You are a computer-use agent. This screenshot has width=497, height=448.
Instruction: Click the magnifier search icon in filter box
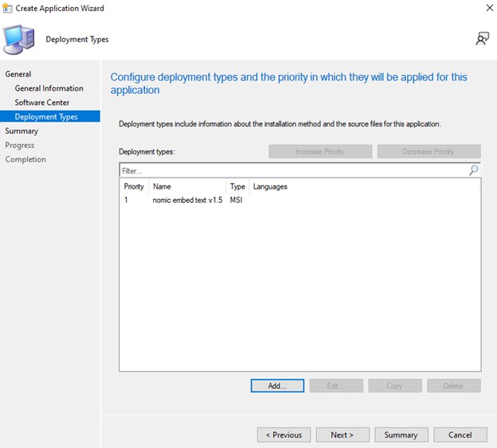(473, 170)
